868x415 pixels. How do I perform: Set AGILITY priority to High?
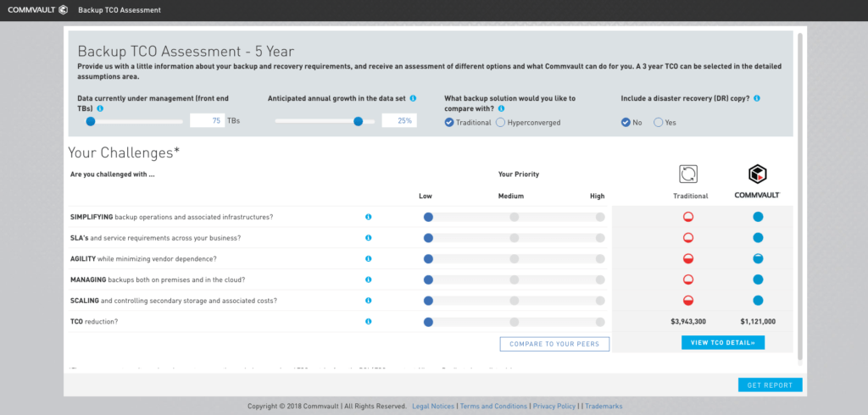(600, 258)
